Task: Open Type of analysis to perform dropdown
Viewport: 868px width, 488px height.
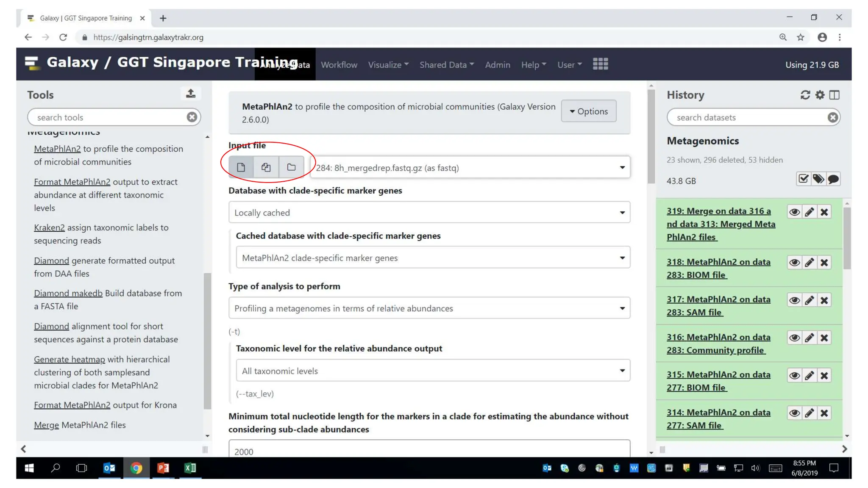Action: point(429,308)
